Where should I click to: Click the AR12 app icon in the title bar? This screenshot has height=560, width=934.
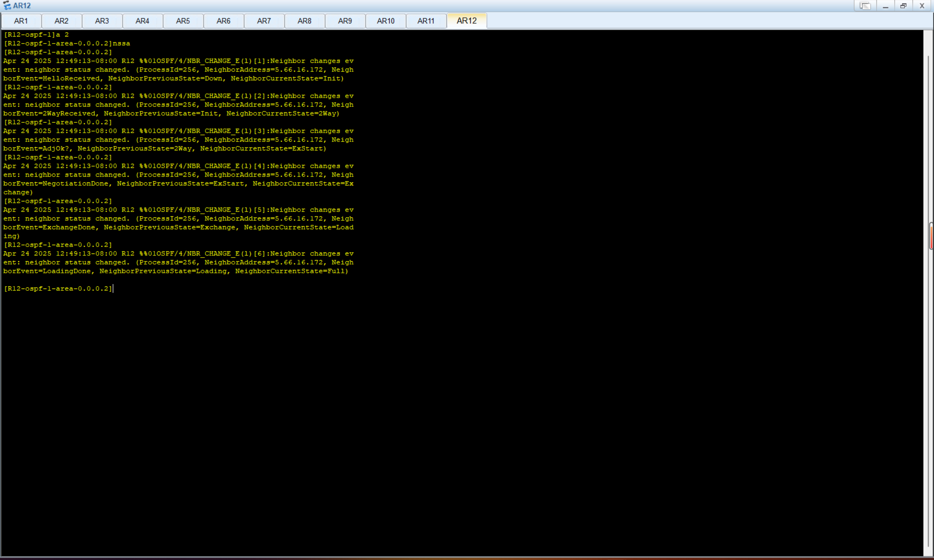tap(7, 6)
